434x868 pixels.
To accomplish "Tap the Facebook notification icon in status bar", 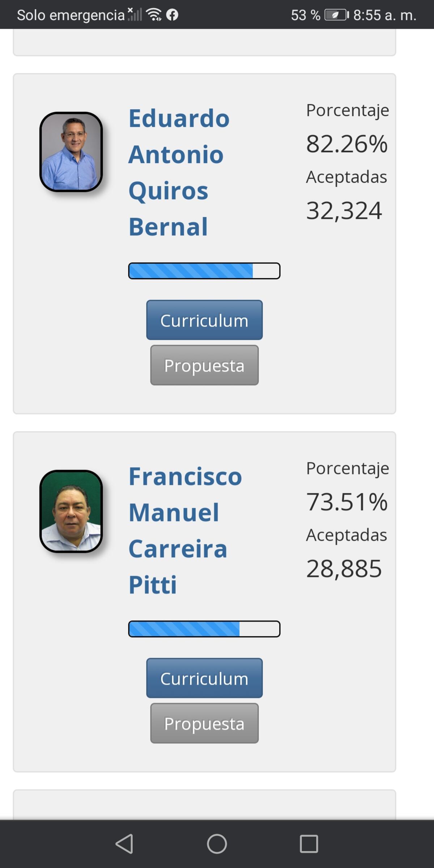I will click(172, 15).
